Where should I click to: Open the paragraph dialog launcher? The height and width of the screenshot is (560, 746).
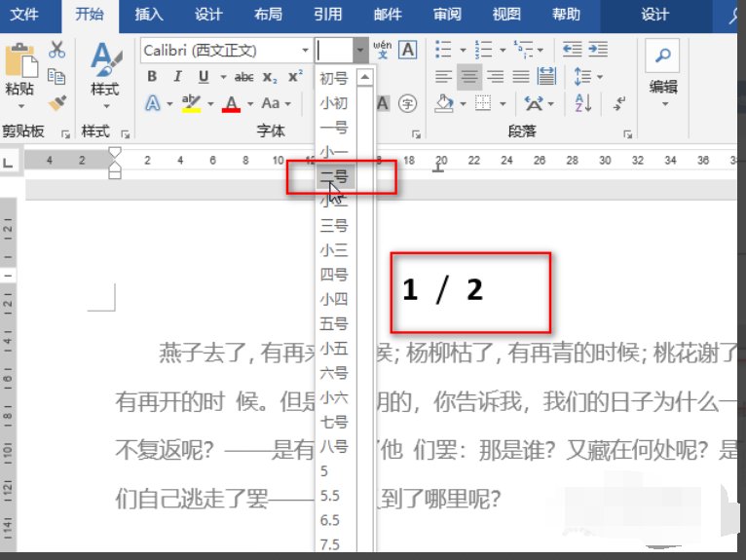pyautogui.click(x=627, y=134)
